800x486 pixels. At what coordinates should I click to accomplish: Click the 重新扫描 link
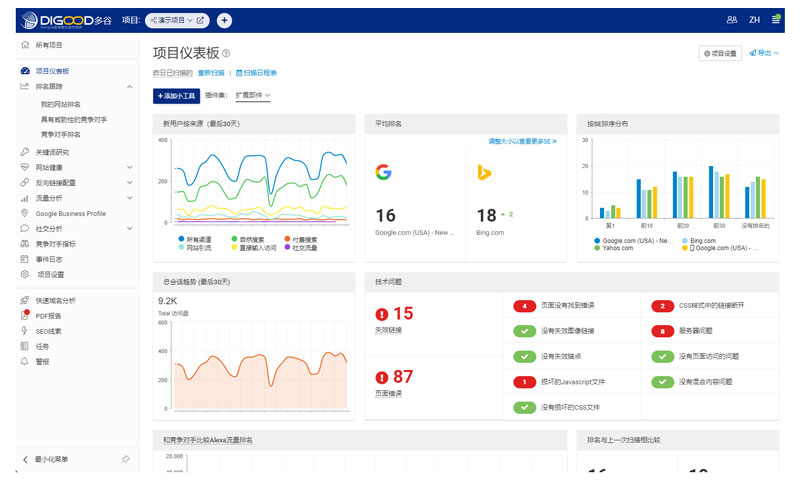click(x=211, y=73)
